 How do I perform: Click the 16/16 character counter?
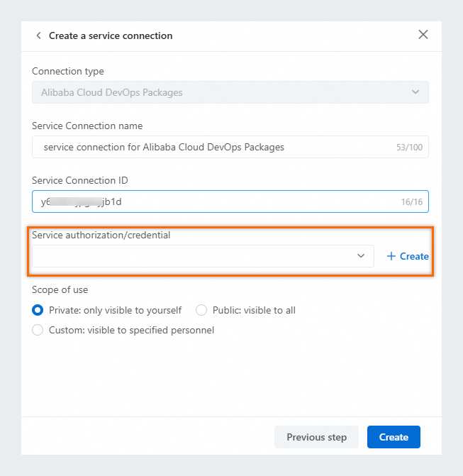coord(412,202)
